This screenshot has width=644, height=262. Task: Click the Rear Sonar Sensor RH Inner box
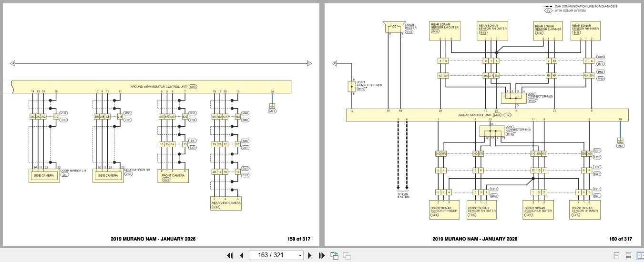click(x=585, y=31)
